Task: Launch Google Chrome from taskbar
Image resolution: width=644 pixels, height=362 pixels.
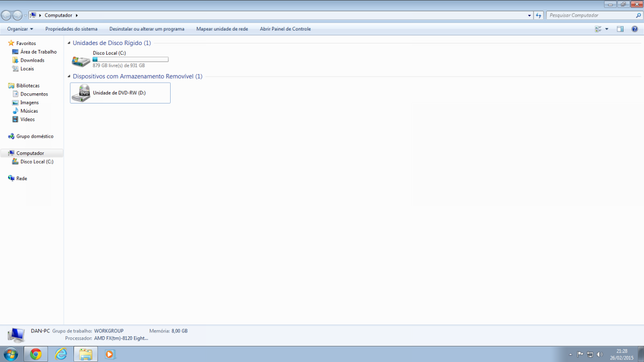Action: tap(36, 354)
